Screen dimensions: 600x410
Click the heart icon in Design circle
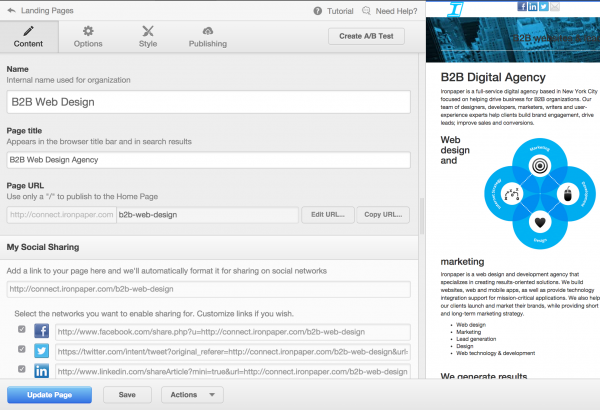coord(540,222)
